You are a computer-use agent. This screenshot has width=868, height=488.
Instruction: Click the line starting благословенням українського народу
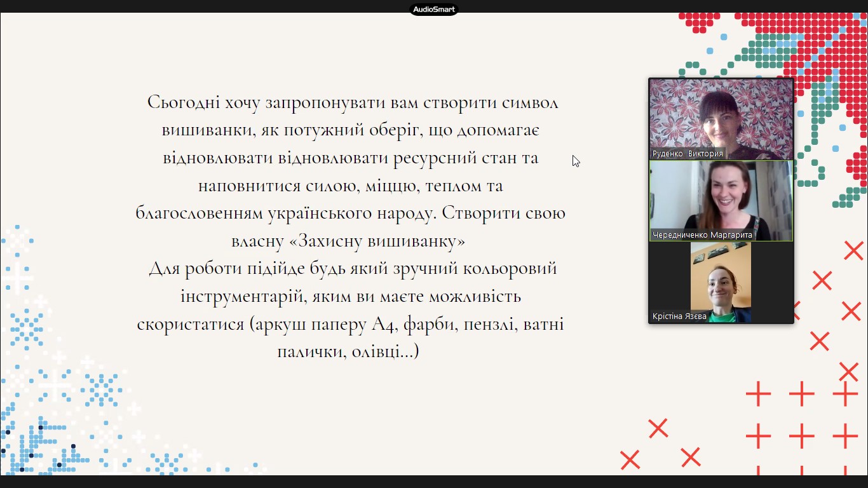351,213
